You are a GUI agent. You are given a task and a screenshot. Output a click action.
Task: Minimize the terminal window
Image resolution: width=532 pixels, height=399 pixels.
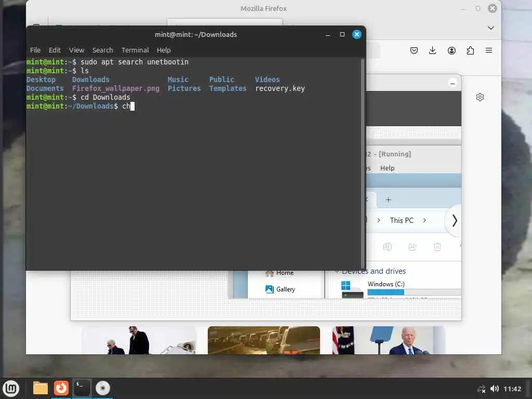coord(327,35)
